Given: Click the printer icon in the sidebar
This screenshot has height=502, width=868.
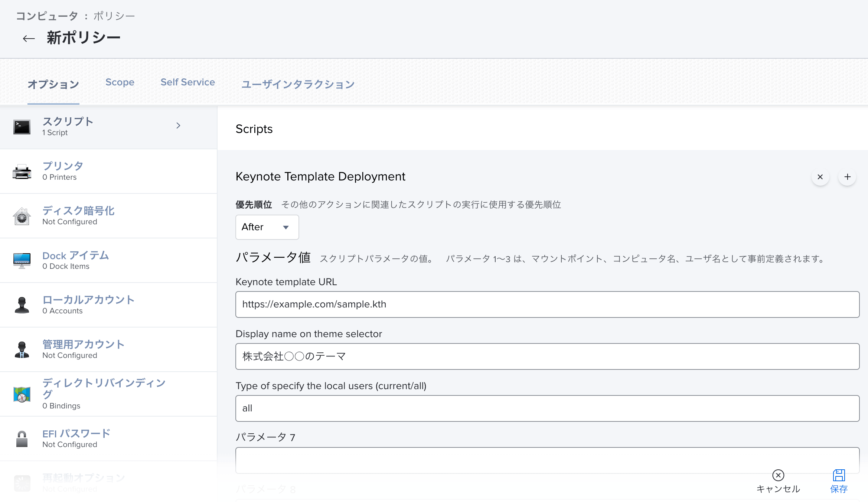Looking at the screenshot, I should pos(22,172).
